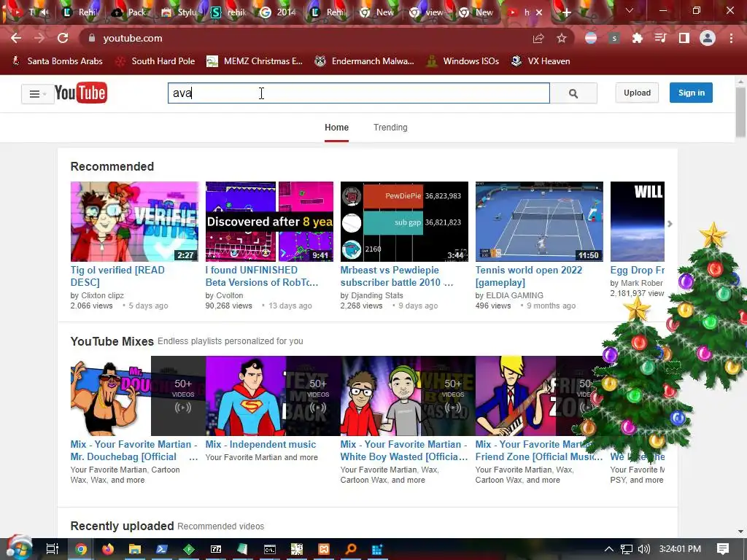Switch to the 'Stylu' tab
This screenshot has height=560, width=747.
(x=179, y=12)
